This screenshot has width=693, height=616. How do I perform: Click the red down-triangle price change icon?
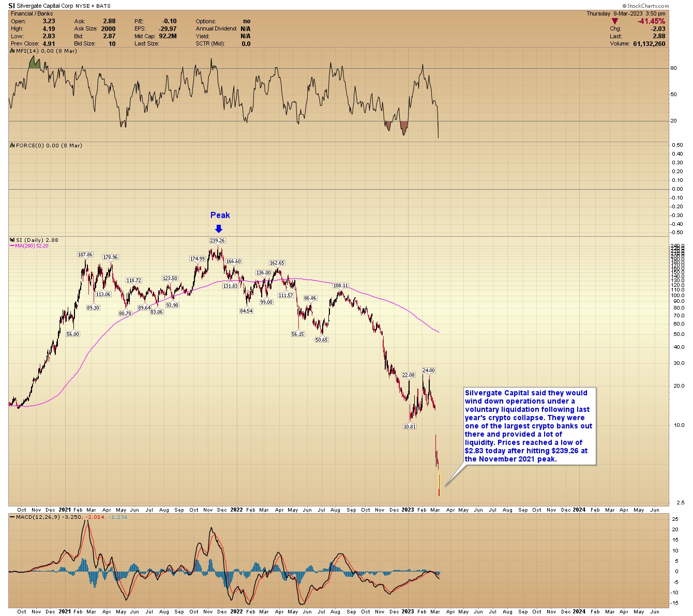614,21
